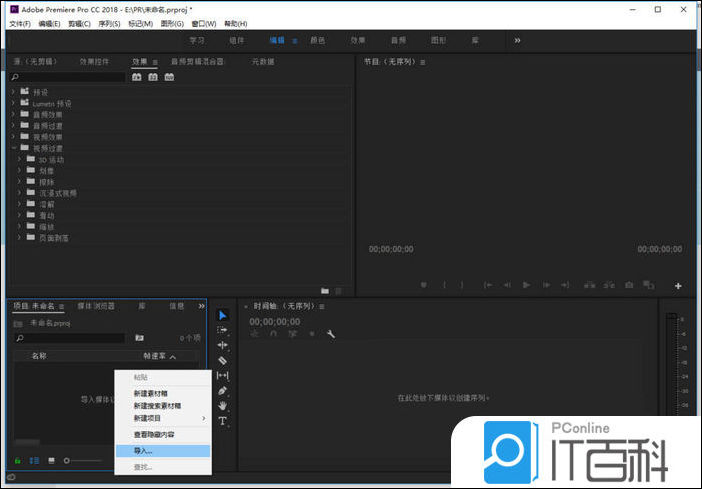Screen dimensions: 702x489
Task: Open the 媒体浏览器 tab
Action: click(94, 306)
